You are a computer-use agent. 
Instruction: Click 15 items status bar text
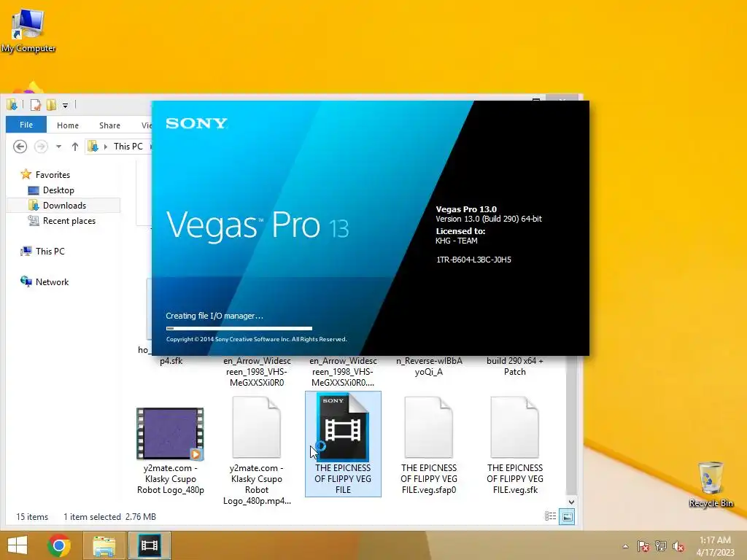coord(32,517)
